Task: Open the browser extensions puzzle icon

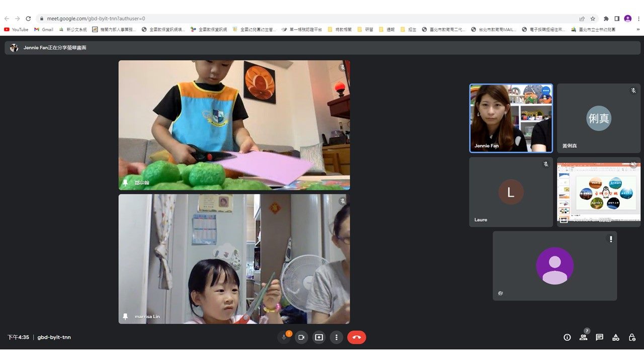Action: click(x=606, y=19)
